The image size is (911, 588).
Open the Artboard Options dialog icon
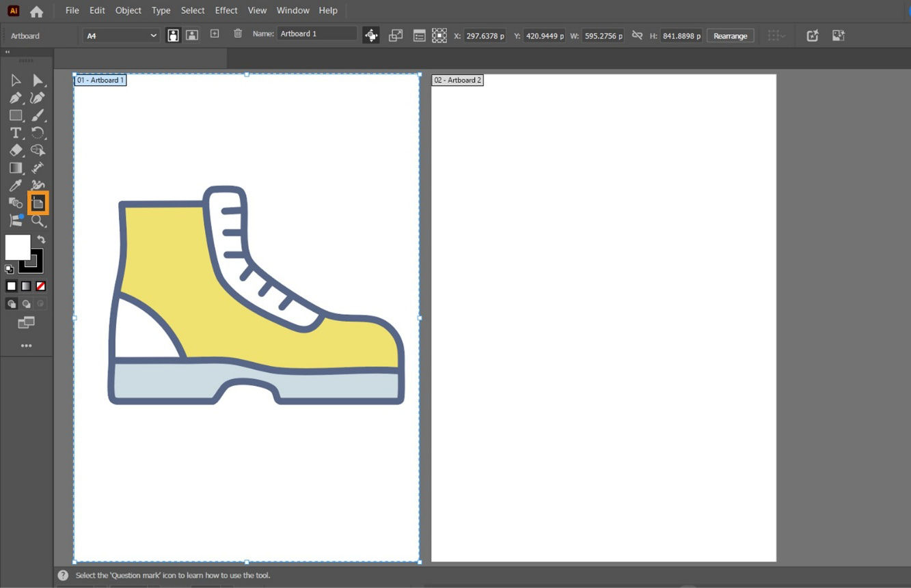[419, 35]
